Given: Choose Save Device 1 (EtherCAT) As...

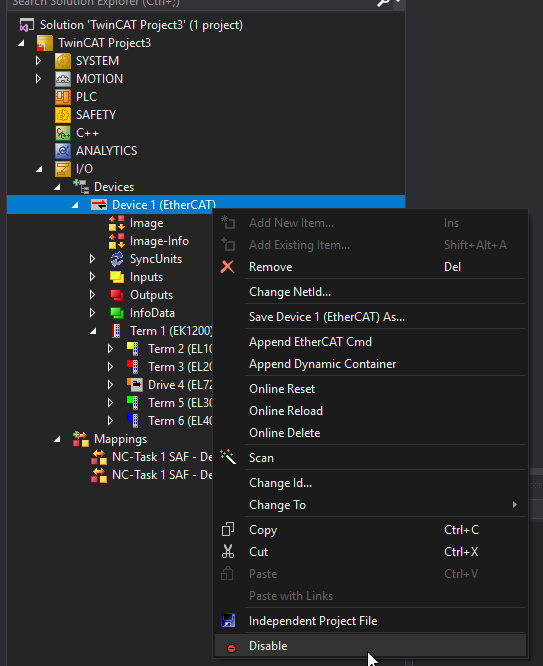Looking at the screenshot, I should point(370,317).
